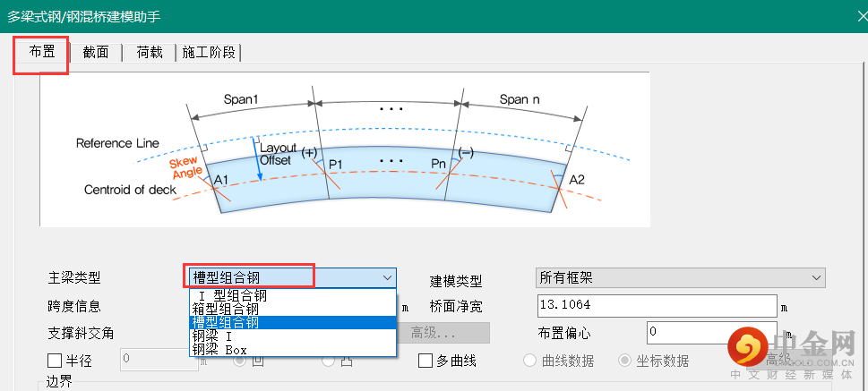This screenshot has width=868, height=391.
Task: Switch to the 布置 tab
Action: tap(41, 53)
